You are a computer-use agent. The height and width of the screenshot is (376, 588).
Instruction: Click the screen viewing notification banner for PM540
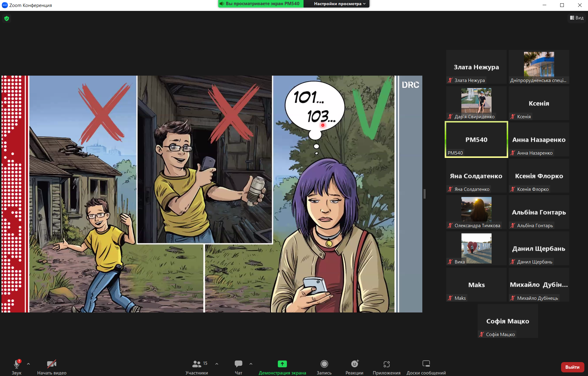(261, 4)
